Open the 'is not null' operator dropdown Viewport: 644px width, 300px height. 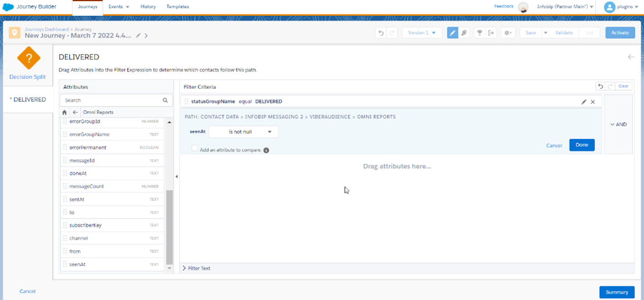tap(244, 132)
